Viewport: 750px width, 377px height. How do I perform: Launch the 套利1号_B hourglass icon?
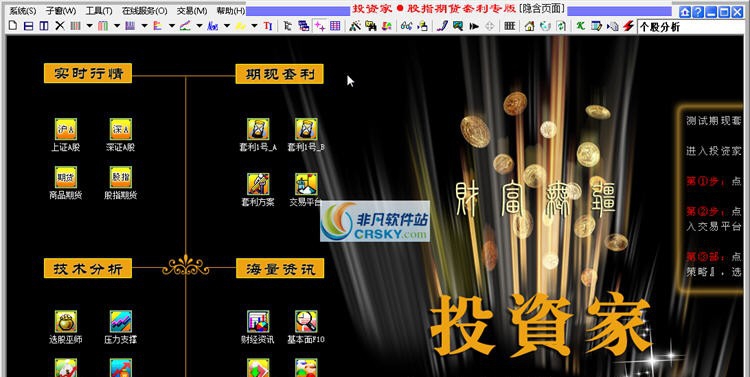[306, 129]
